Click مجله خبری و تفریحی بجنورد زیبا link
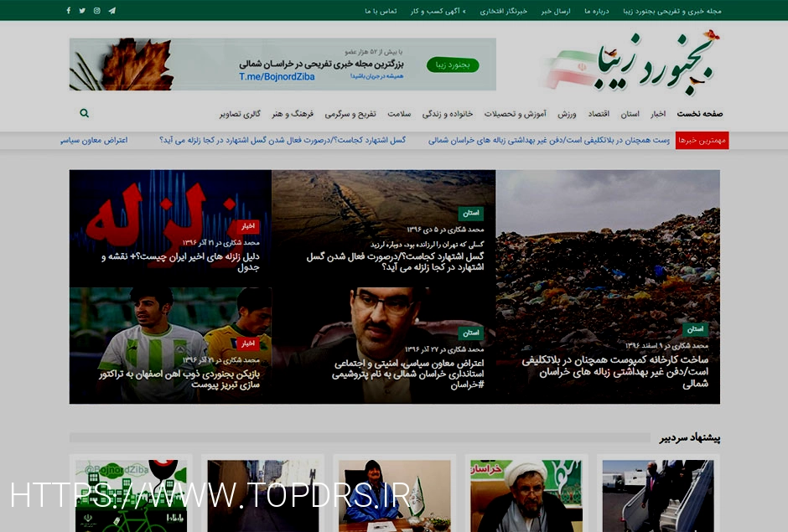 672,11
